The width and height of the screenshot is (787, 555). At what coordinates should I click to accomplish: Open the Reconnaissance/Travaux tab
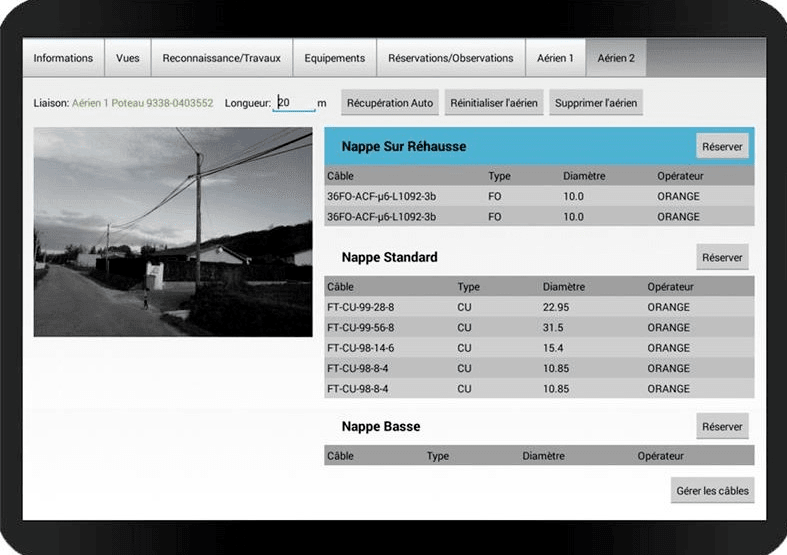(222, 58)
